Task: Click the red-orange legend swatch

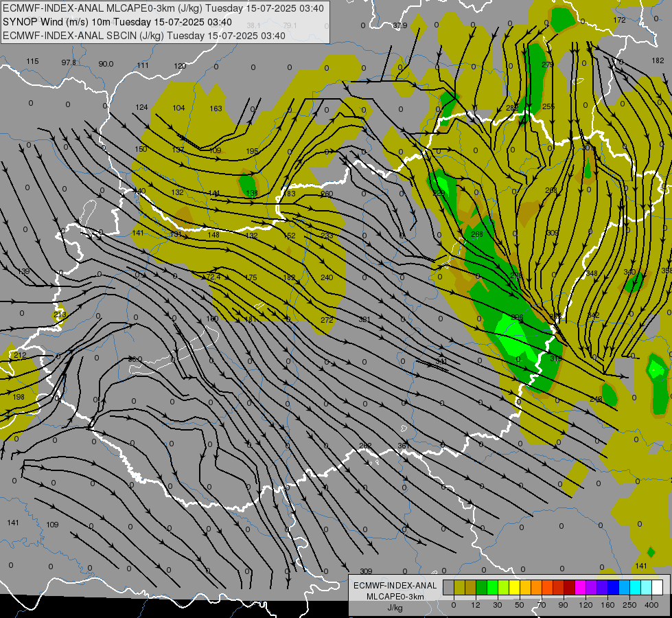Action: tap(548, 587)
